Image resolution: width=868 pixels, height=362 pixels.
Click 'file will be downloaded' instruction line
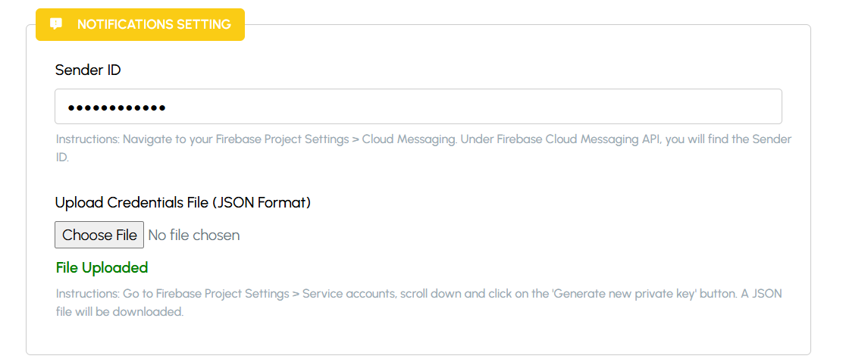[x=120, y=311]
